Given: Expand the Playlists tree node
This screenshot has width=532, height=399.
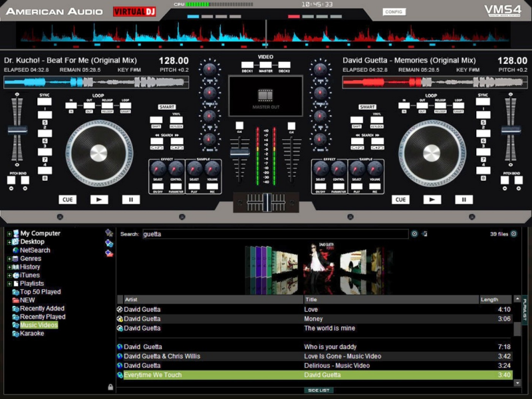Looking at the screenshot, I should click(9, 284).
